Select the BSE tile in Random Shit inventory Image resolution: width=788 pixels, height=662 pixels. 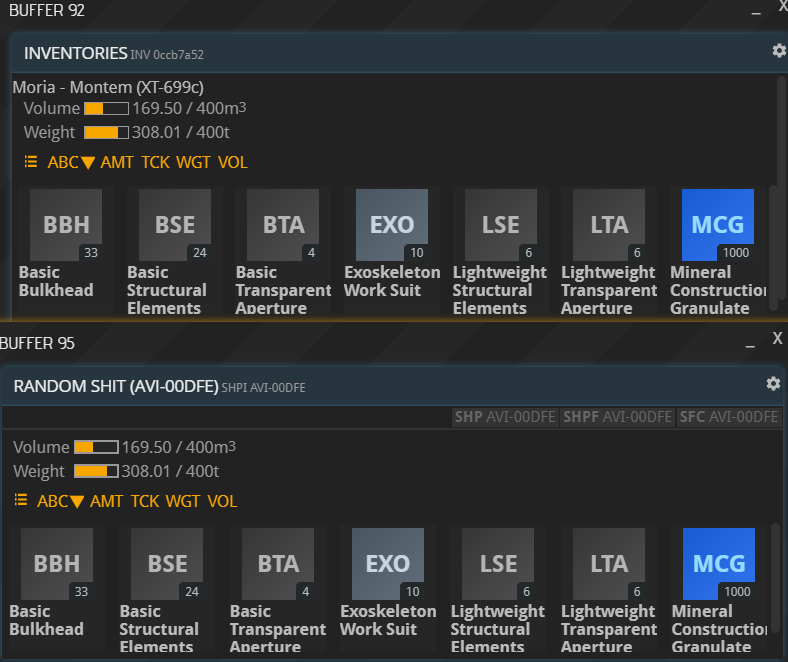(168, 564)
